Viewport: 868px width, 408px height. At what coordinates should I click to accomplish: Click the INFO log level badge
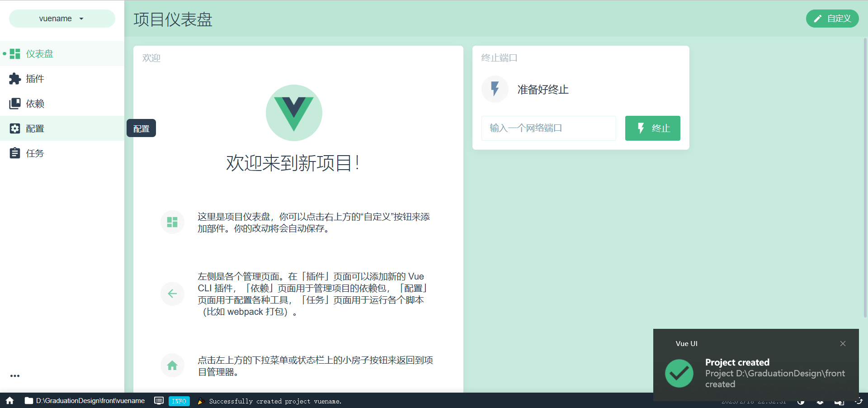(x=179, y=401)
